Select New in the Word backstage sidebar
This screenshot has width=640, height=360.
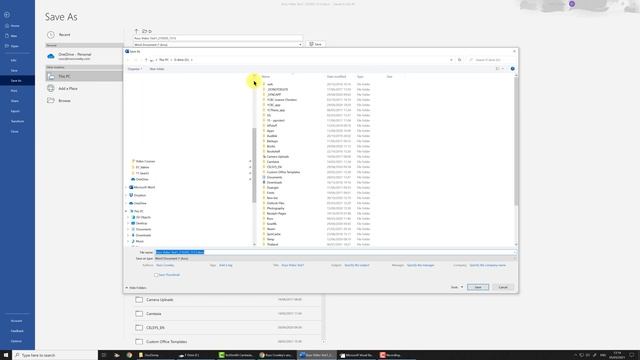click(12, 36)
